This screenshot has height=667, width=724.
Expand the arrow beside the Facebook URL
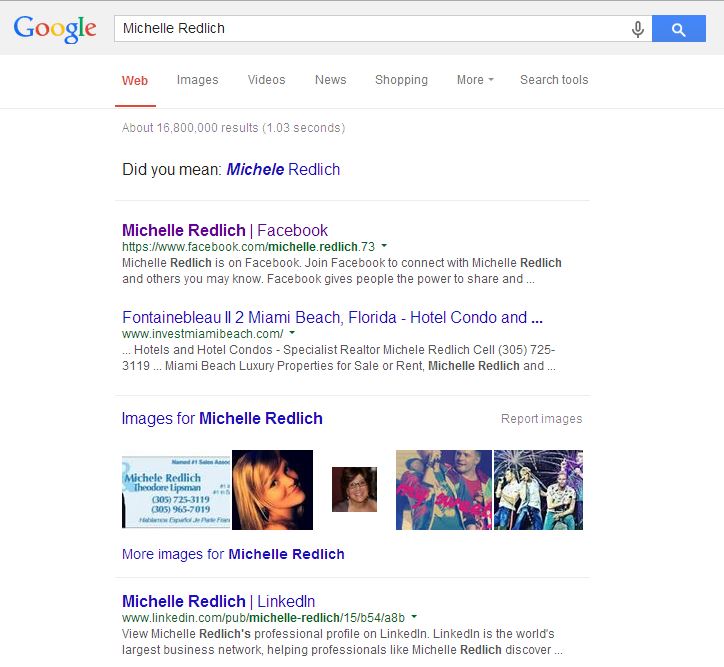pyautogui.click(x=384, y=246)
